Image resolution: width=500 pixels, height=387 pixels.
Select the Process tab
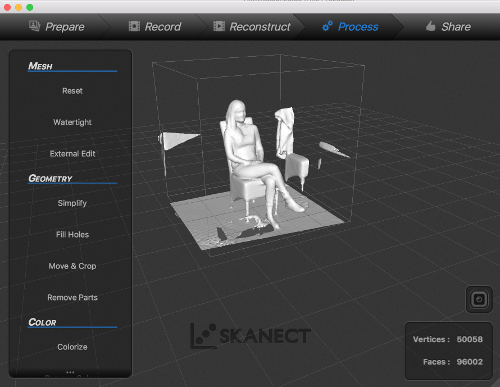(350, 27)
